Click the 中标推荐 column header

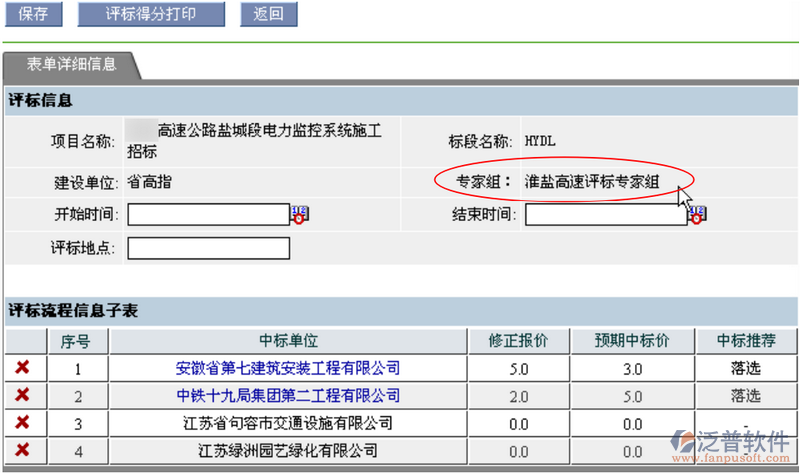tap(745, 341)
